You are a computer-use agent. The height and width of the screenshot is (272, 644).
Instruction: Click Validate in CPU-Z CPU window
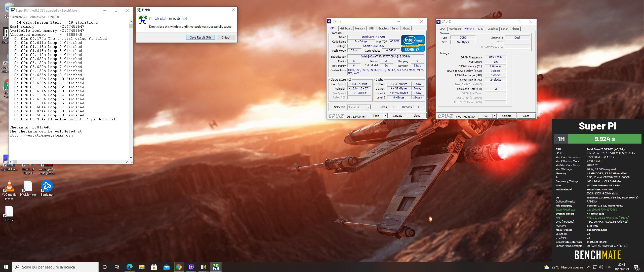tap(397, 116)
